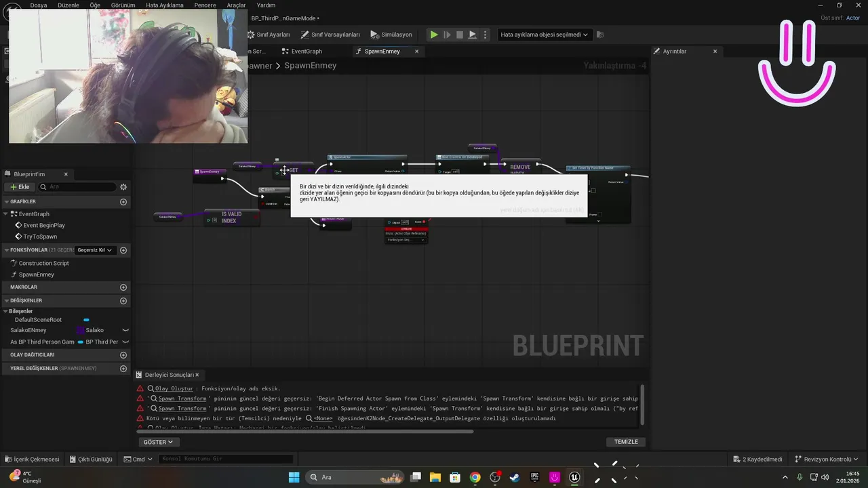Open the Cmd console type dropdown
The height and width of the screenshot is (488, 868).
pos(138,460)
